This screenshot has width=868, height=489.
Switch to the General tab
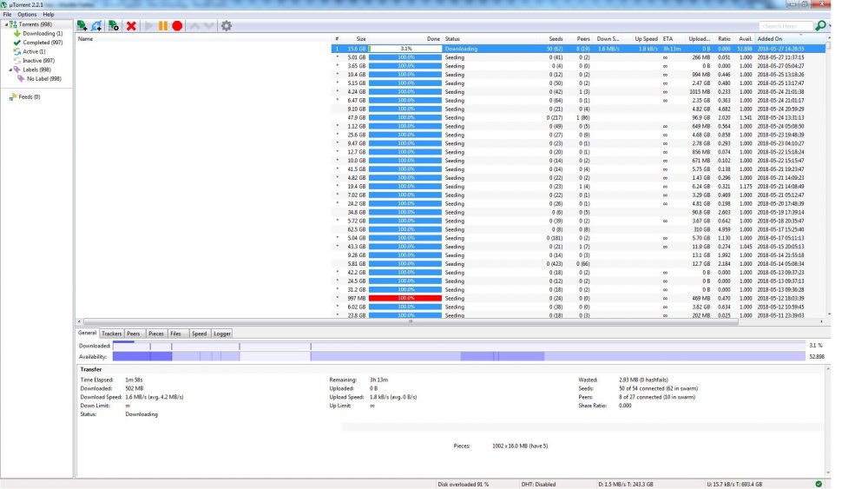87,333
